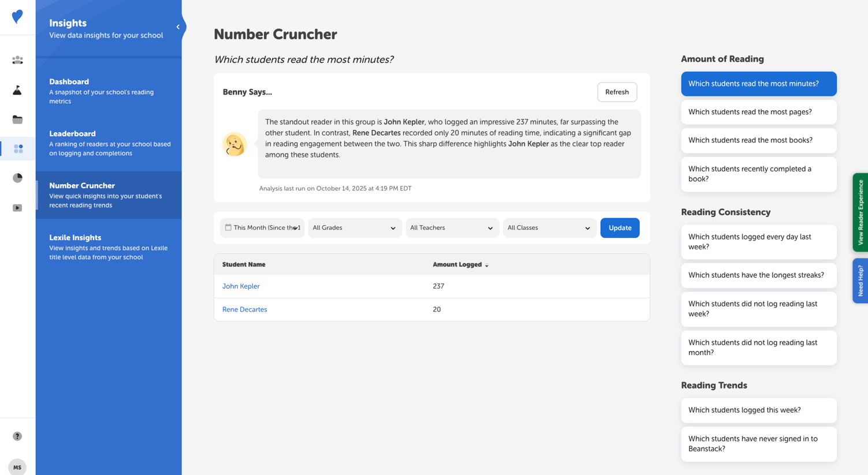This screenshot has width=868, height=475.
Task: Select the video resources icon
Action: (x=17, y=207)
